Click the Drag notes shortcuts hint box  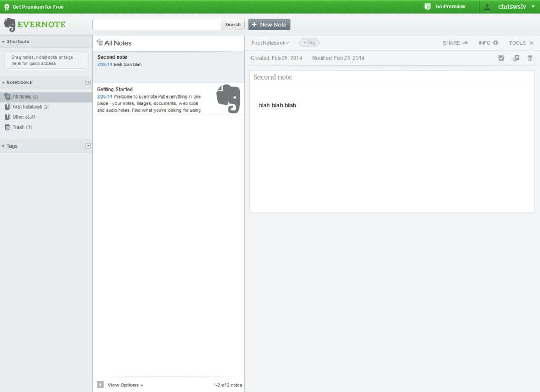point(46,60)
